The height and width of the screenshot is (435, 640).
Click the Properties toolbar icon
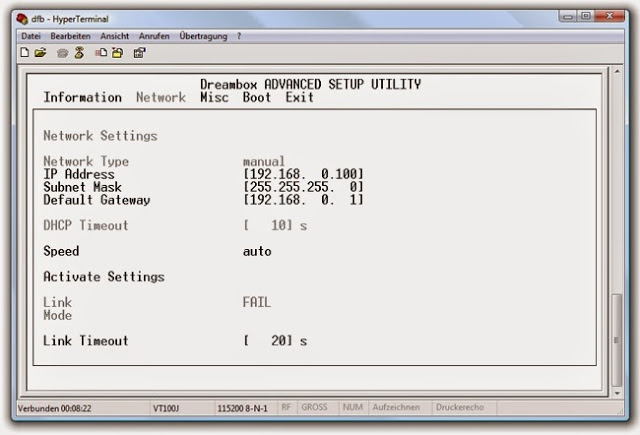pyautogui.click(x=140, y=53)
